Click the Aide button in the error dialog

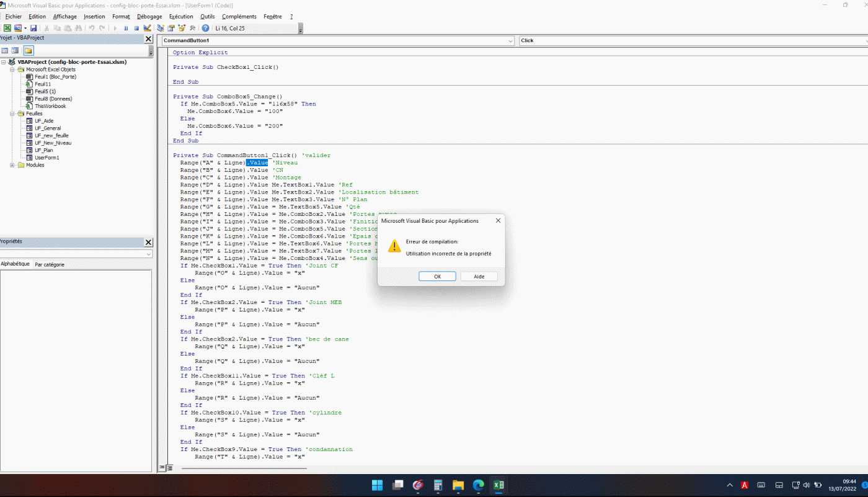[x=479, y=276]
